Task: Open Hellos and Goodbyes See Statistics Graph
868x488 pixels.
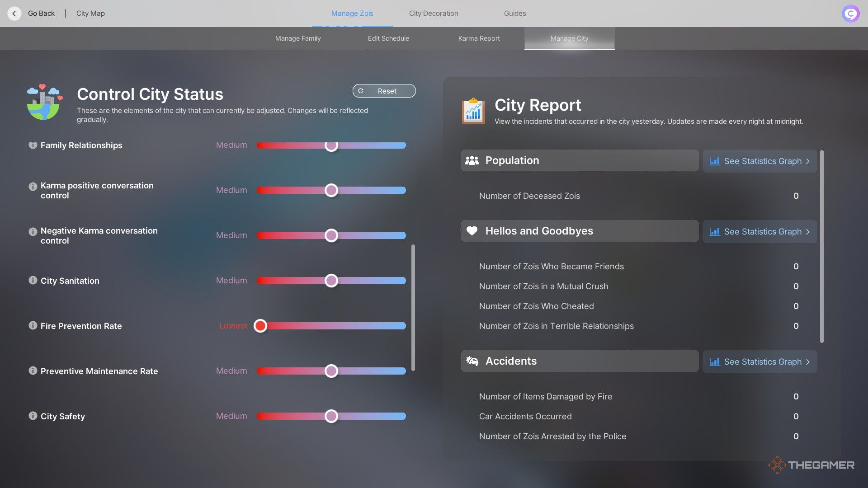Action: tap(759, 231)
